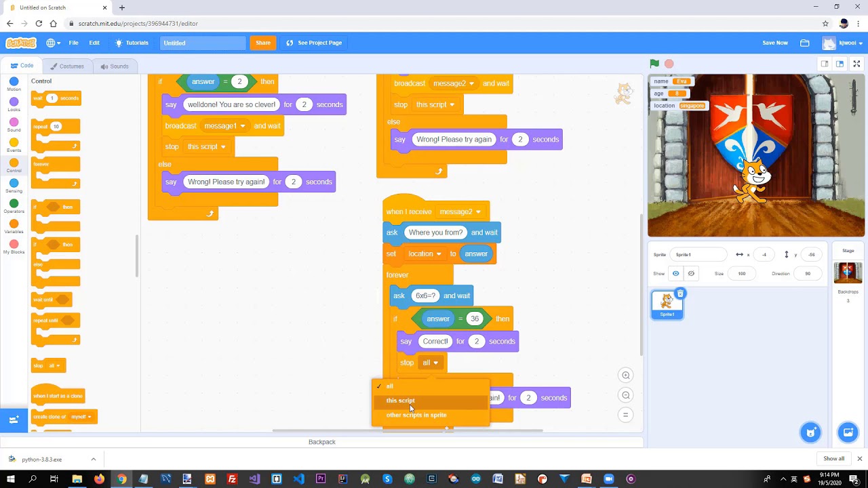Click the workspace vertical scrollbar
The width and height of the screenshot is (868, 488).
pyautogui.click(x=641, y=285)
